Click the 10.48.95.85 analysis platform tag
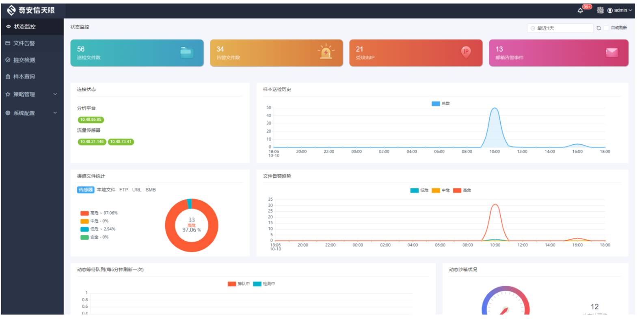Screen dimensions: 644x324 tap(91, 120)
